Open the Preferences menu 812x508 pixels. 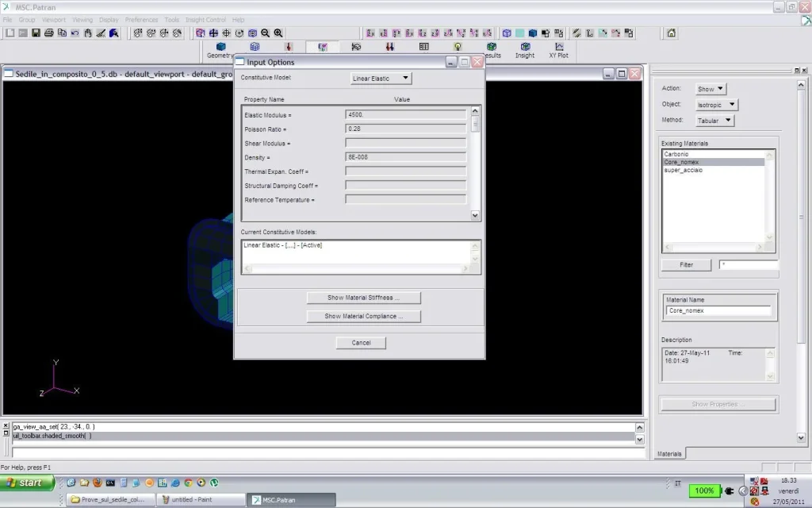pyautogui.click(x=141, y=20)
